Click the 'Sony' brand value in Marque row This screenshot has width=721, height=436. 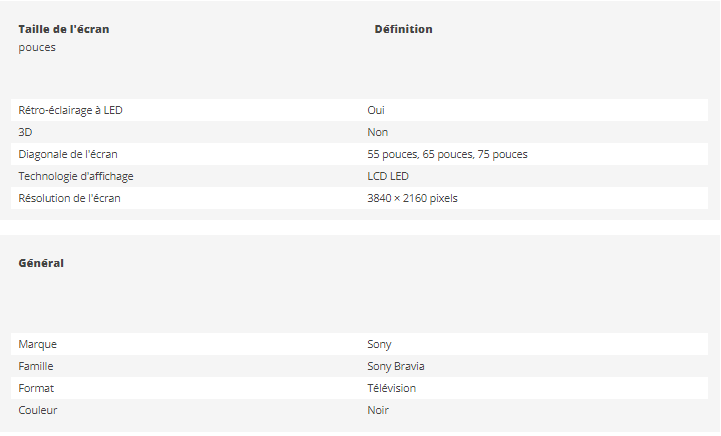coord(379,344)
